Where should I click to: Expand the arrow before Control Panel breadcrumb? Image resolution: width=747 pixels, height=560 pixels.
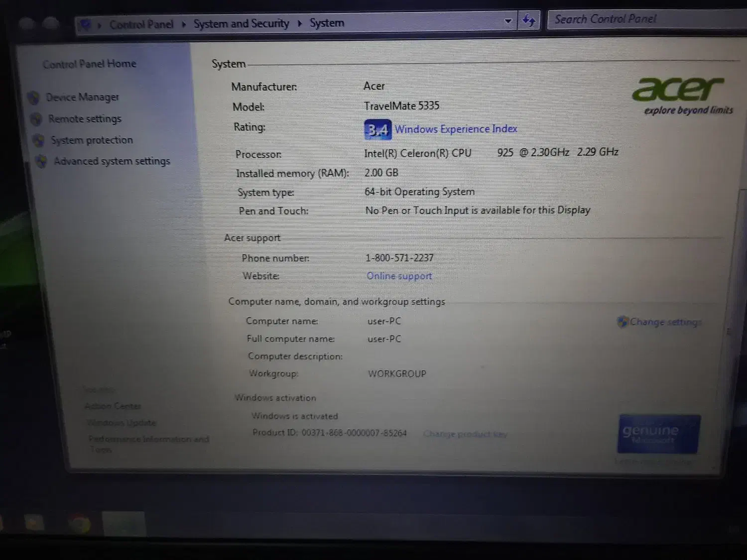click(x=100, y=24)
